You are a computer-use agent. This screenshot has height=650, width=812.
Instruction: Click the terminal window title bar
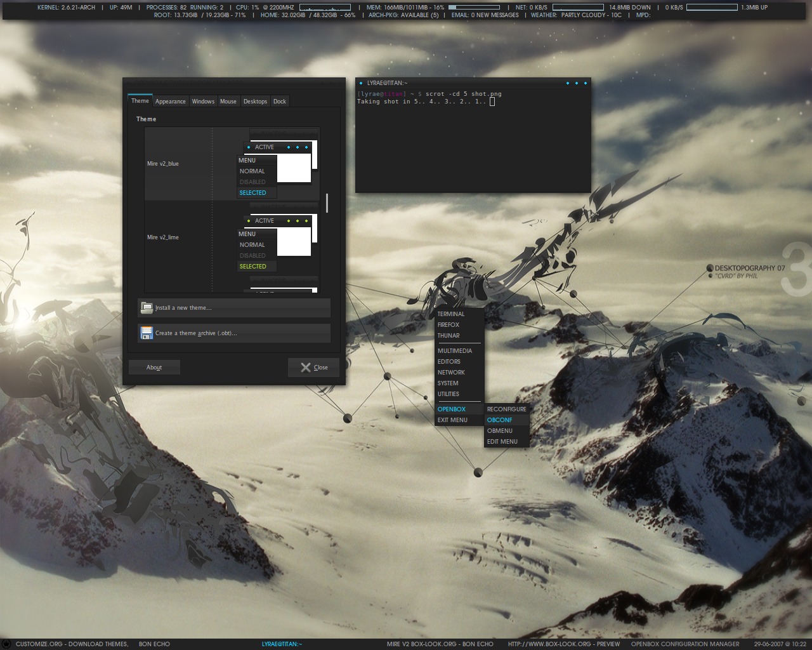473,83
